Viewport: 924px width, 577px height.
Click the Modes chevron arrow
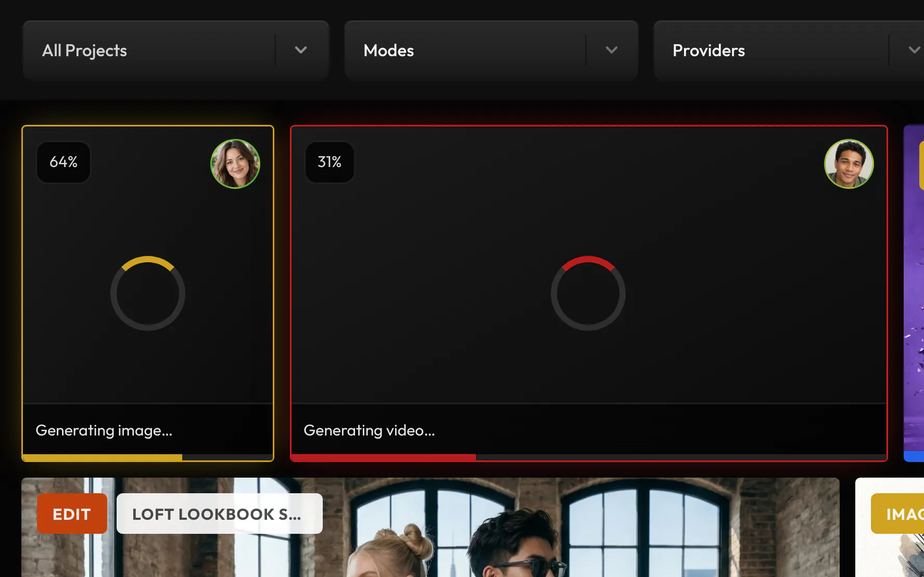tap(612, 50)
